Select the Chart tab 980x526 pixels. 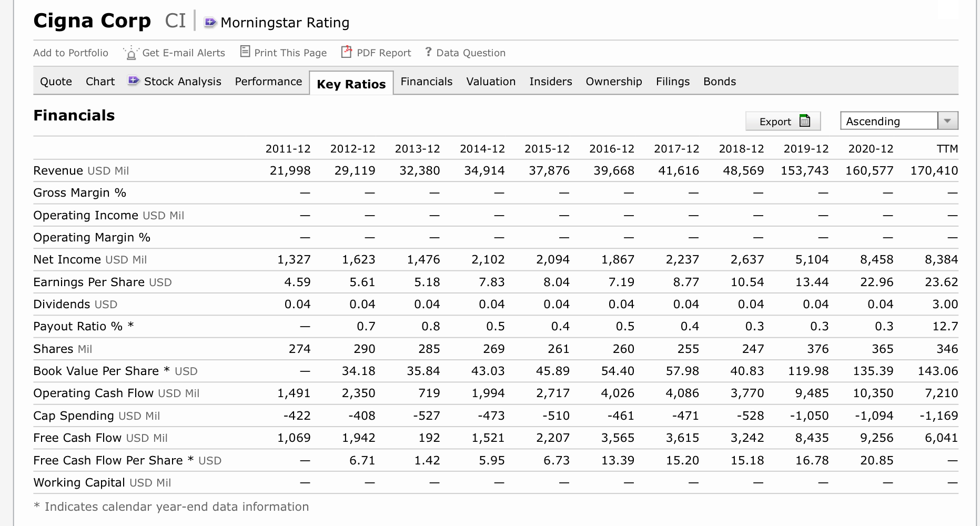coord(100,82)
